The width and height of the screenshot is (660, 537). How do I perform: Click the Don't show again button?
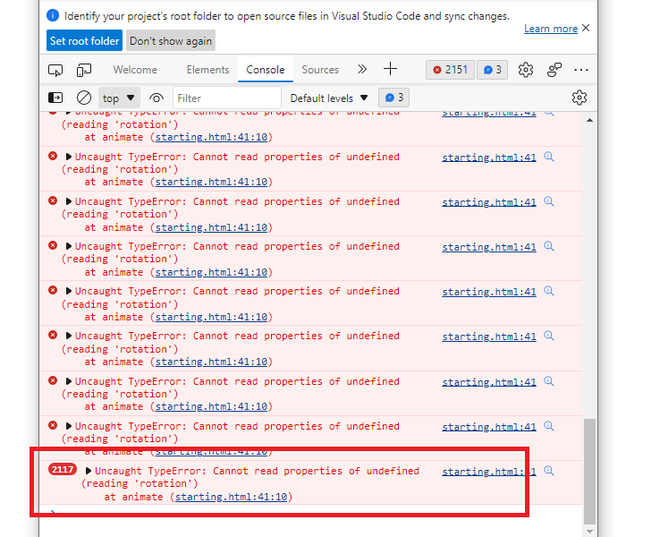(x=171, y=41)
